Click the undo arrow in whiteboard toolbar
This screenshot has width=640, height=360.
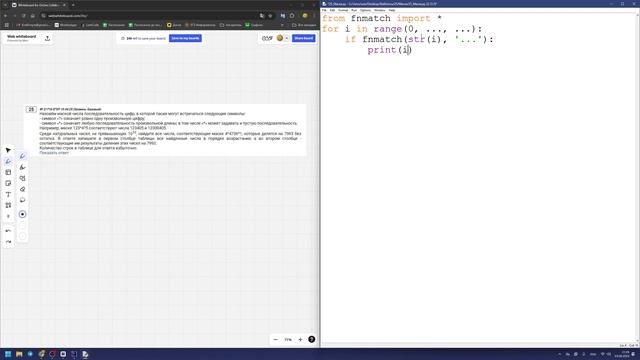click(x=8, y=231)
